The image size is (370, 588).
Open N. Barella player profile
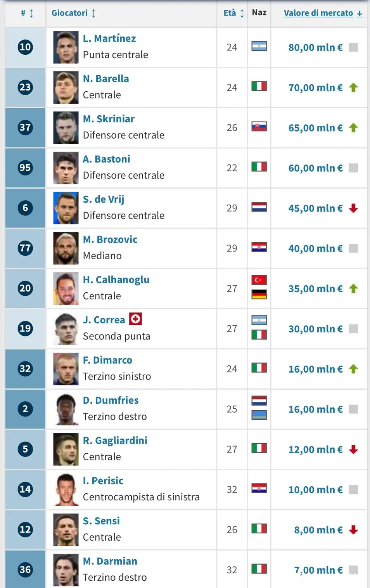(105, 79)
